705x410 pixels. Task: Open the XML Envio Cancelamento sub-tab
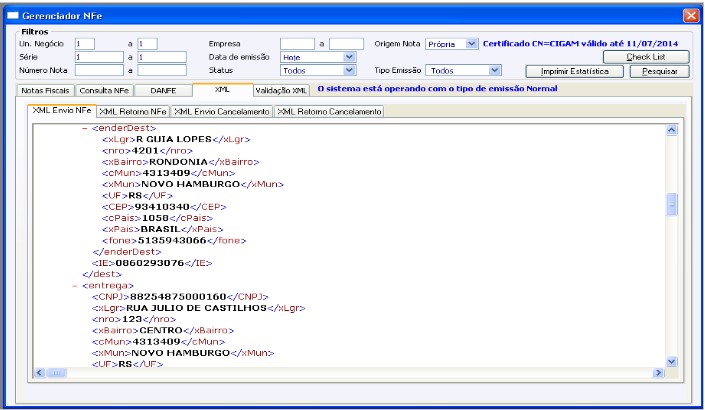coord(222,111)
